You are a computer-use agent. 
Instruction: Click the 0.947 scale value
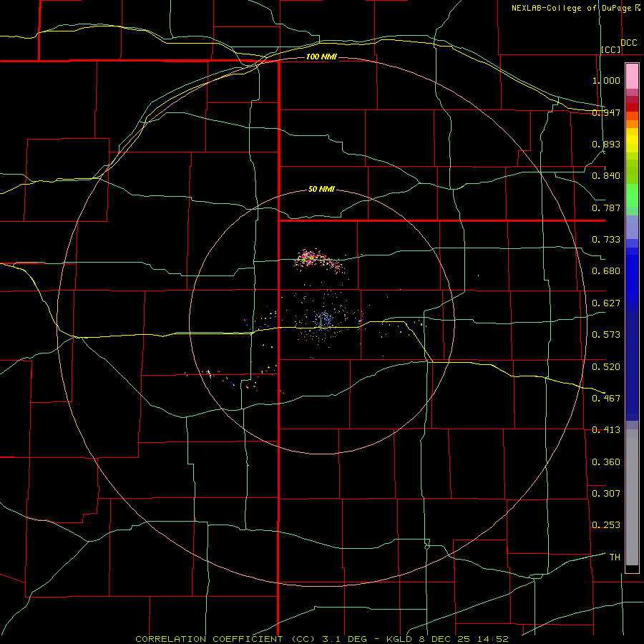(x=606, y=112)
